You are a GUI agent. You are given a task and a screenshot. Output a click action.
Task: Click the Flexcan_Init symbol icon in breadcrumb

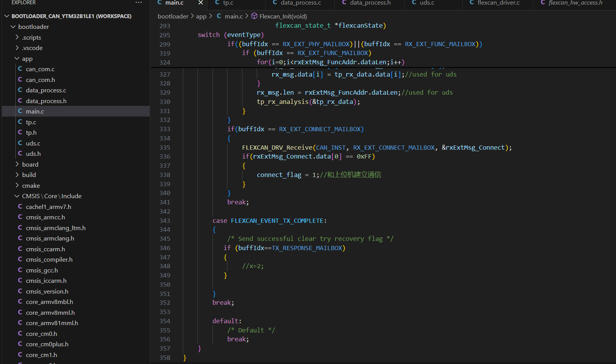[x=254, y=16]
